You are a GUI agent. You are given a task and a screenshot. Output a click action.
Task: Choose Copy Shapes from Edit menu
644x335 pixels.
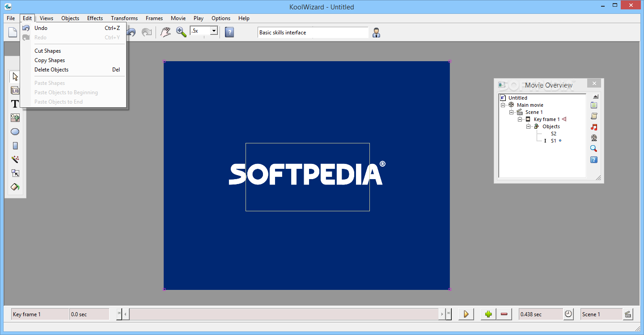pos(74,60)
